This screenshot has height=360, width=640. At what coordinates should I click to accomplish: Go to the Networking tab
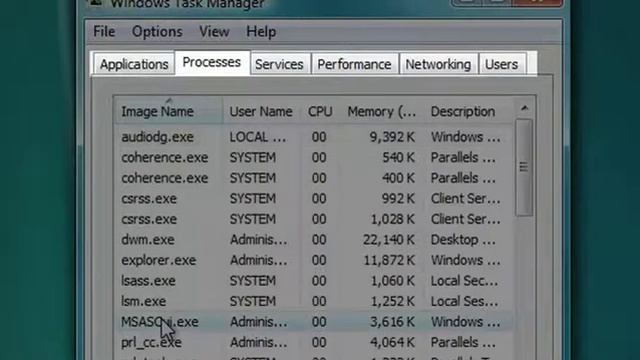coord(438,64)
